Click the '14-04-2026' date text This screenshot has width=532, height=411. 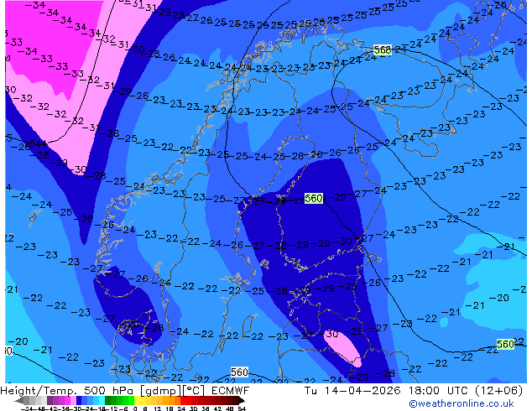[x=362, y=391]
